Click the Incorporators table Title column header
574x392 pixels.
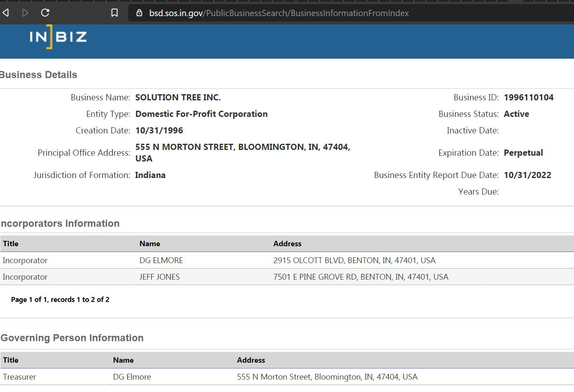click(x=11, y=244)
